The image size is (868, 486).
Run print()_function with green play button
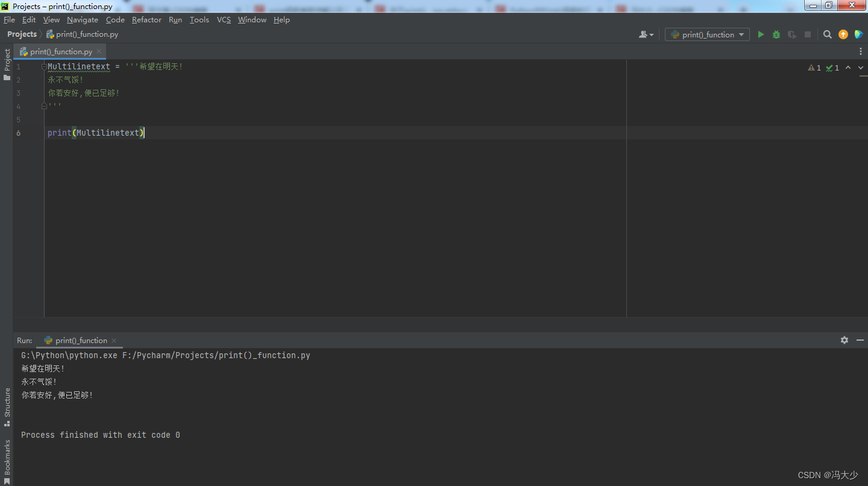tap(761, 35)
